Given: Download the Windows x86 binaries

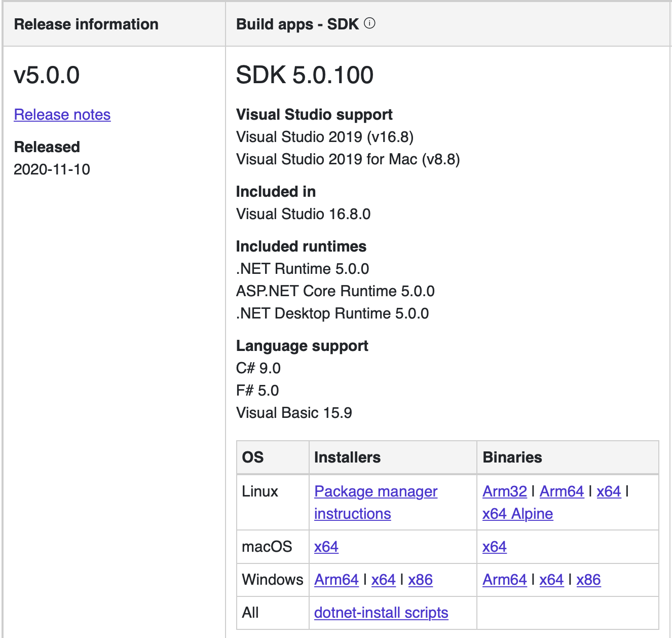Looking at the screenshot, I should tap(589, 580).
